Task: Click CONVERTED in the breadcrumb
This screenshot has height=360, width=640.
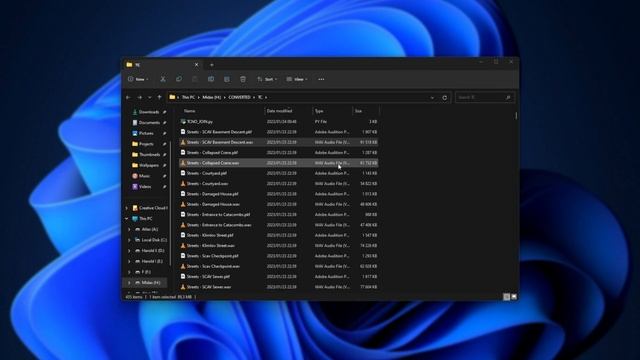Action: tap(240, 97)
